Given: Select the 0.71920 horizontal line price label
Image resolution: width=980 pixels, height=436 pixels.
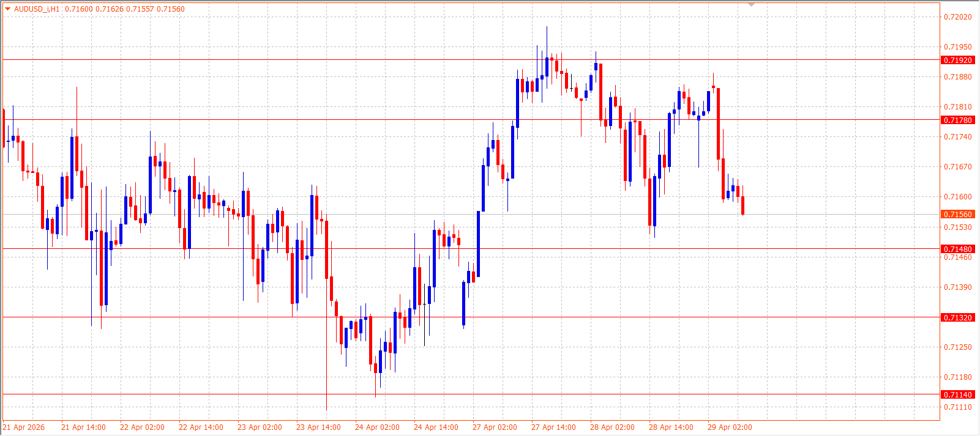Looking at the screenshot, I should coord(957,60).
